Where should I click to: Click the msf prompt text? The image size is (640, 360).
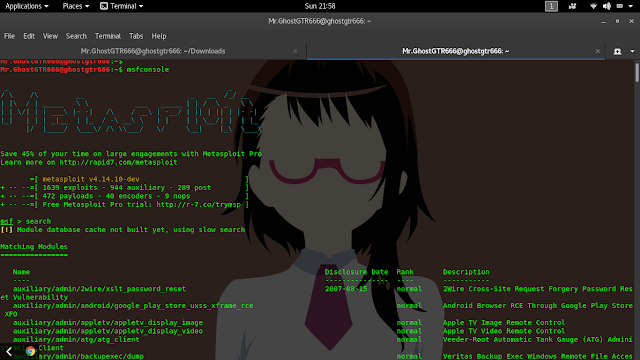[x=7, y=221]
